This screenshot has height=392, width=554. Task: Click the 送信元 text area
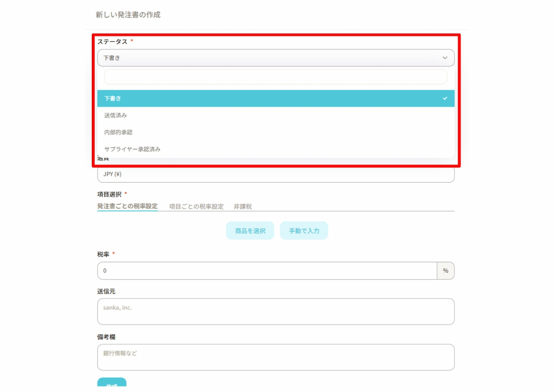point(275,311)
